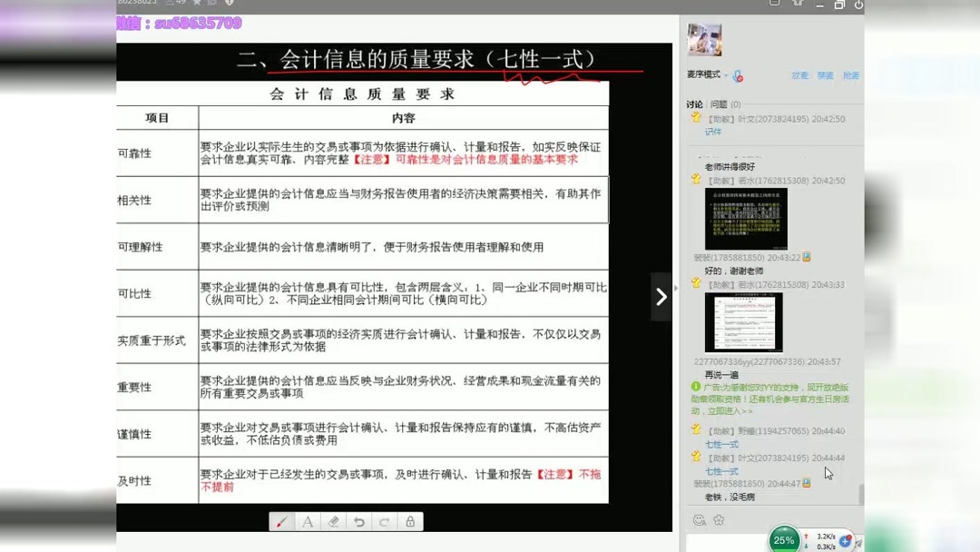Click the blue plus icon near speed indicator
Image resolution: width=980 pixels, height=552 pixels.
[845, 541]
